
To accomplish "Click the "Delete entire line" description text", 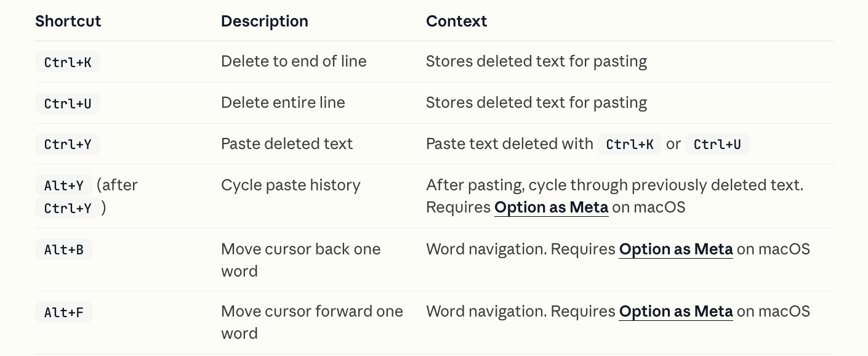I will click(x=283, y=103).
